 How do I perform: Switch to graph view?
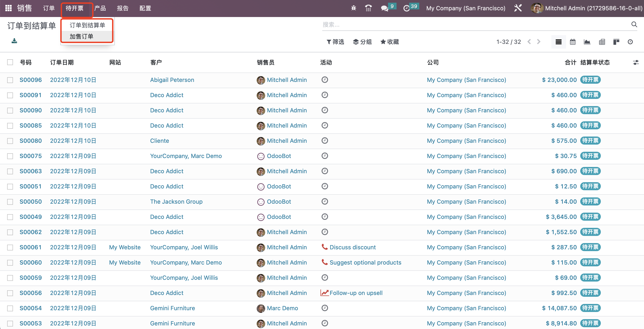click(587, 42)
